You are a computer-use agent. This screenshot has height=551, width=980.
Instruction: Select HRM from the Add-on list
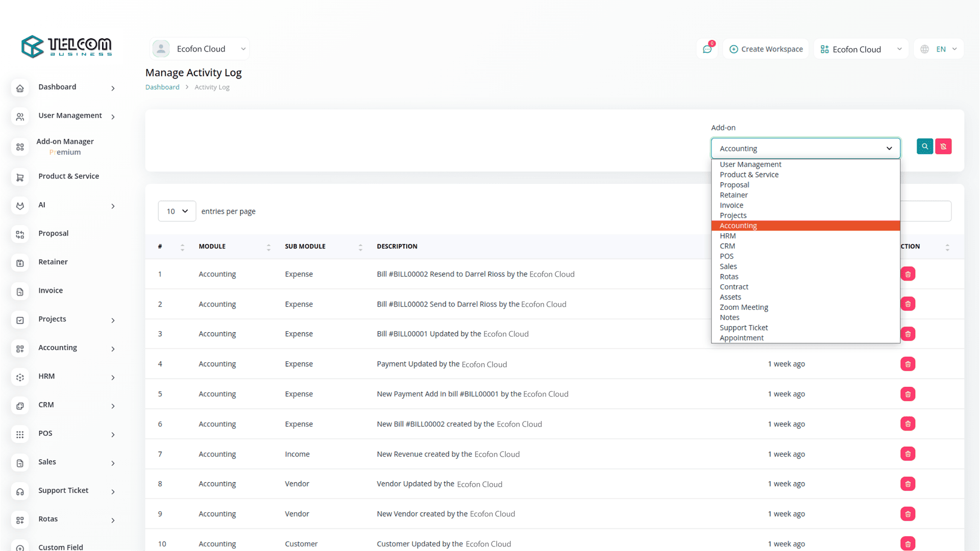click(x=728, y=236)
